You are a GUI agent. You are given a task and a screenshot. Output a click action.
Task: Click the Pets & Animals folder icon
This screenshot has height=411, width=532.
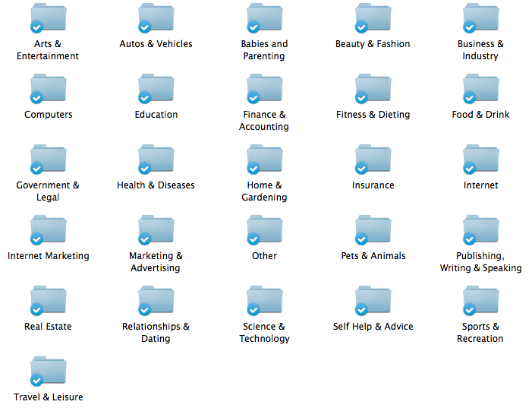point(373,230)
